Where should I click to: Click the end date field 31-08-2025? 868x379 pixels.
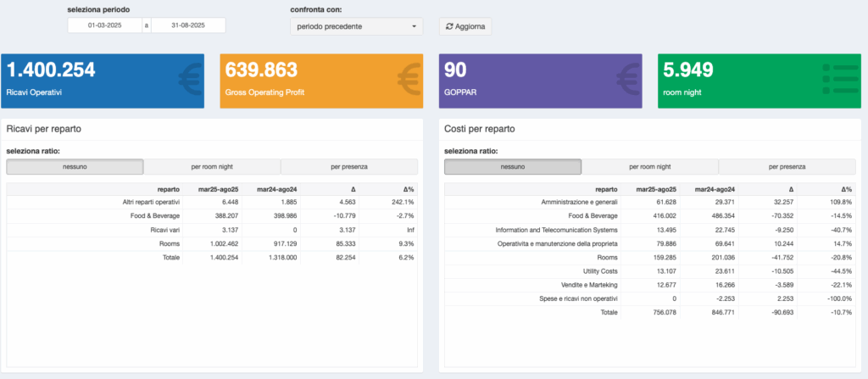(187, 26)
